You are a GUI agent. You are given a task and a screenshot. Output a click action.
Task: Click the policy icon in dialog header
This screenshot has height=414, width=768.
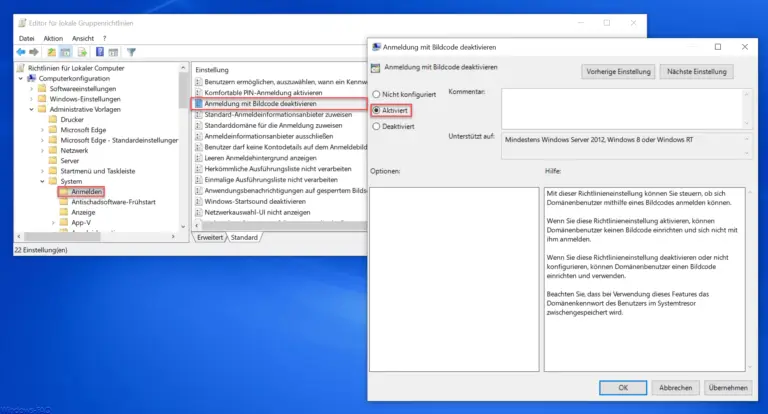click(376, 68)
